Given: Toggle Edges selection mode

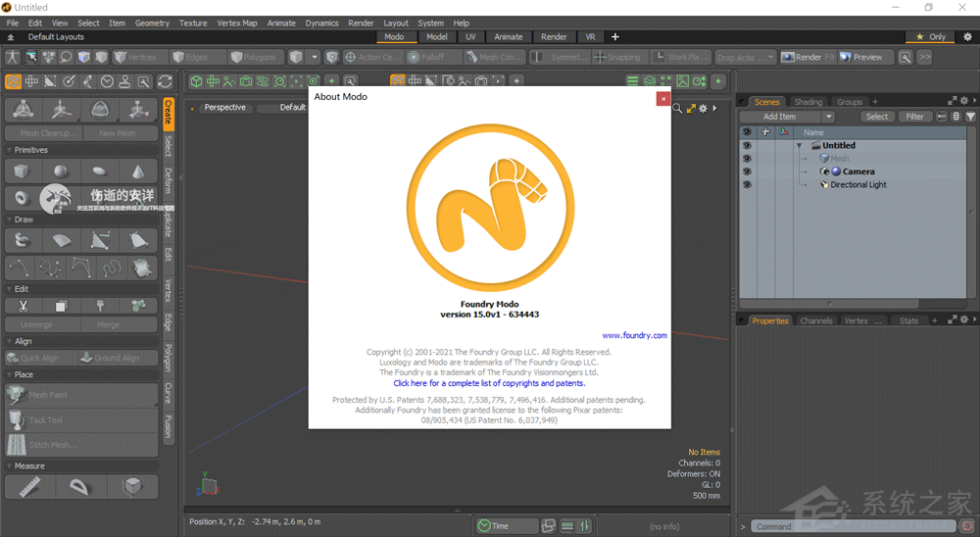Looking at the screenshot, I should click(x=197, y=57).
